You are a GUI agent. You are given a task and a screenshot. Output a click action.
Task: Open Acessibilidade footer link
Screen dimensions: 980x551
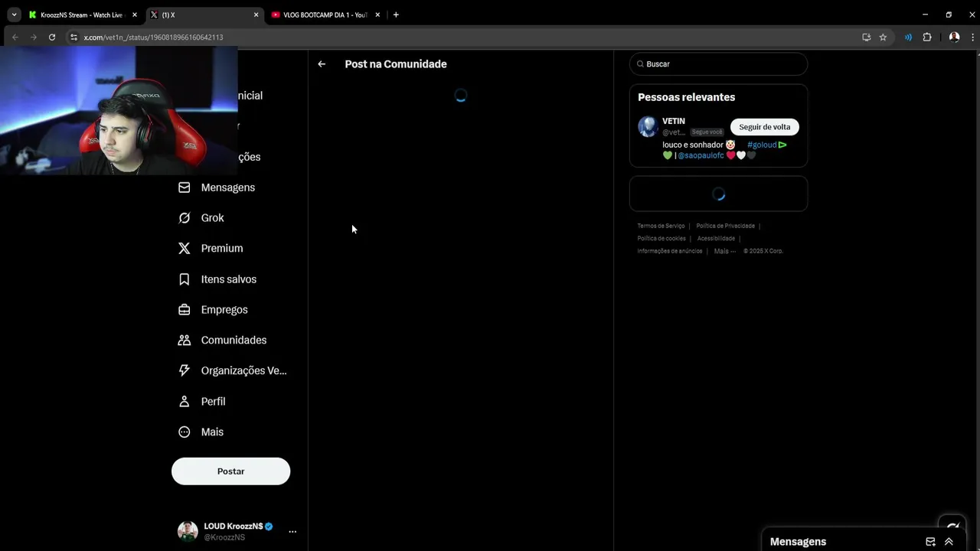(716, 238)
